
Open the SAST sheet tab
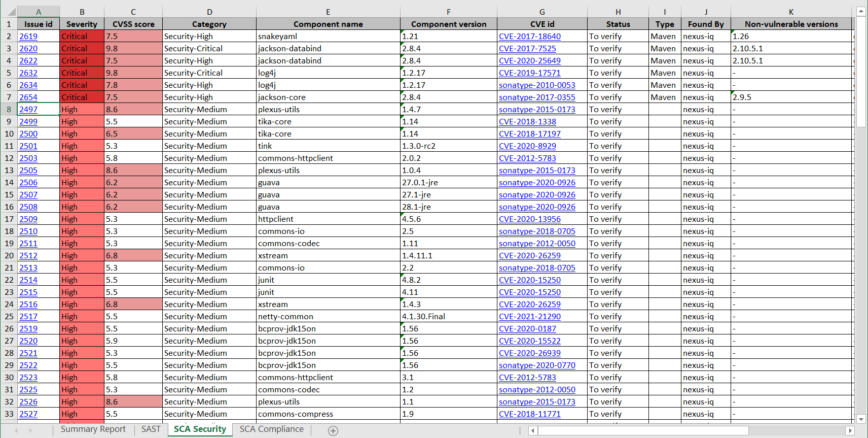coord(151,429)
